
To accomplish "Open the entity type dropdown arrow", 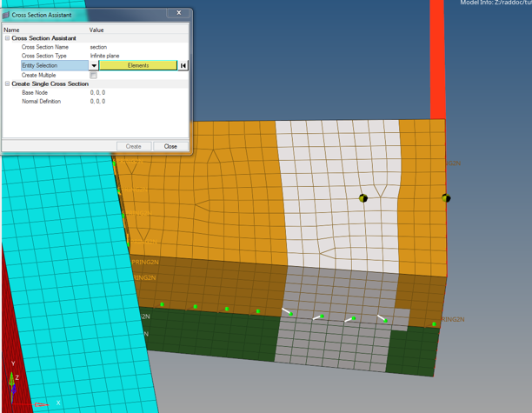I will (94, 65).
